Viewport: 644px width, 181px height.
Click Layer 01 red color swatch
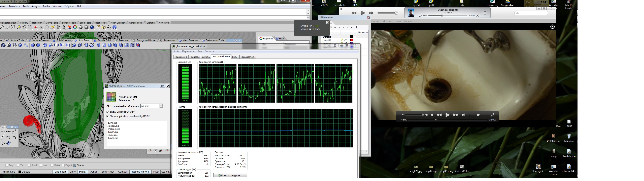pyautogui.click(x=352, y=40)
